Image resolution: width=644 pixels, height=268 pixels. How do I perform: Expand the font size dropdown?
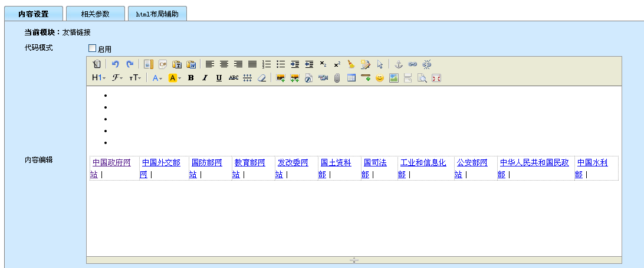(x=135, y=77)
